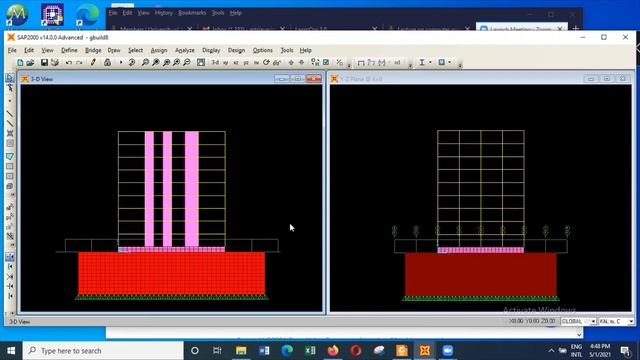Open the teal design icon dropdown arrow

(450, 62)
